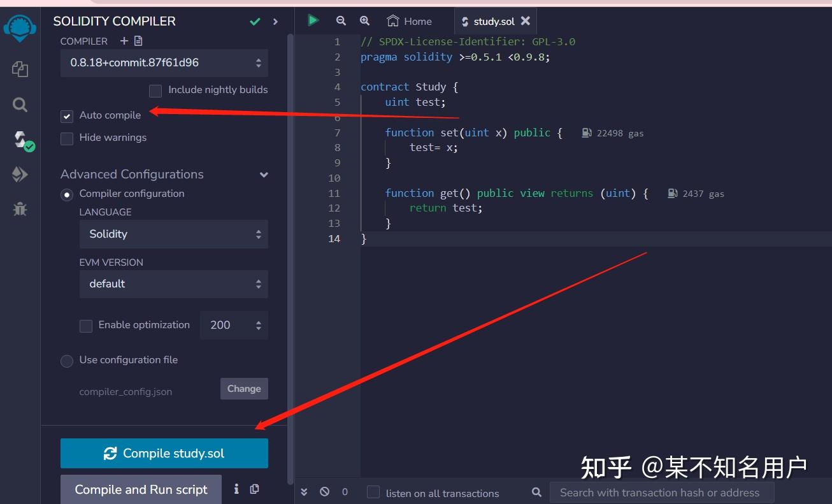Viewport: 832px width, 504px height.
Task: Open the EVM version dropdown
Action: (x=173, y=284)
